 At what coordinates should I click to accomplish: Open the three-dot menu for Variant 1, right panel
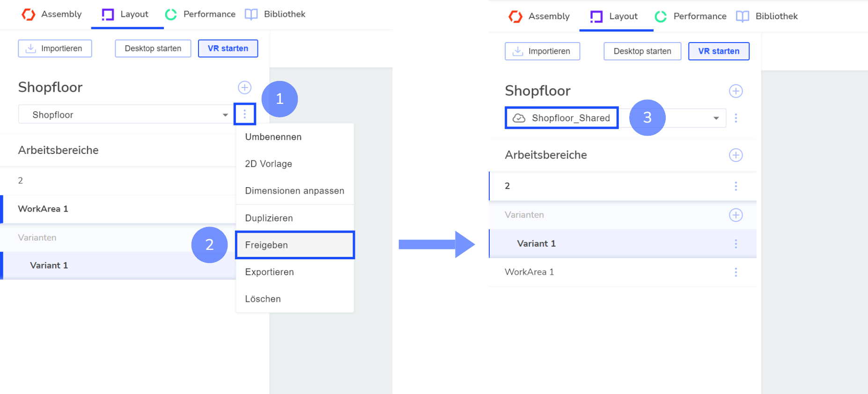pos(736,244)
